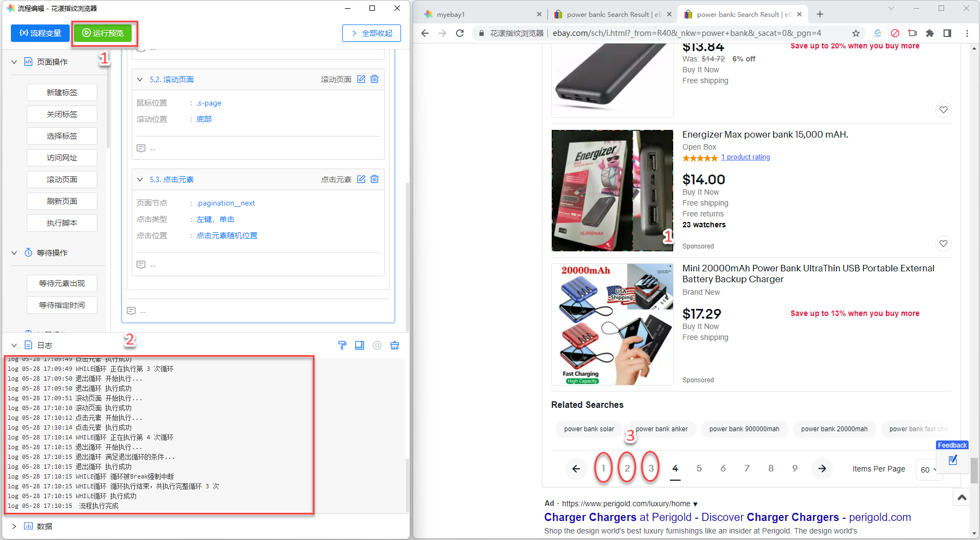The width and height of the screenshot is (980, 540).
Task: Select related search power bank solar
Action: click(x=589, y=429)
